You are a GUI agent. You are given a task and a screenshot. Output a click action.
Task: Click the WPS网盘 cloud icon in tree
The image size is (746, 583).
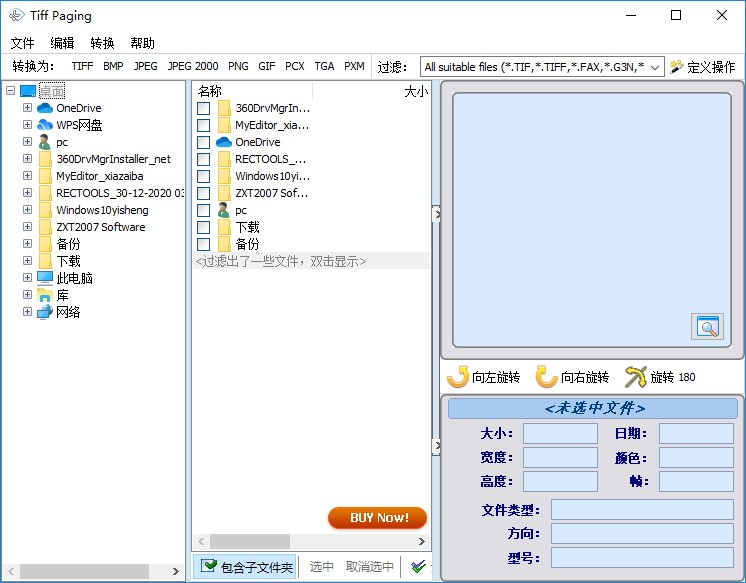45,125
